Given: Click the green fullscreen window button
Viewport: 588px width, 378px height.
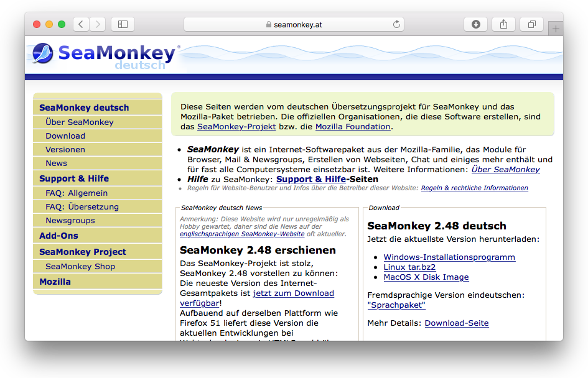Looking at the screenshot, I should pos(62,24).
